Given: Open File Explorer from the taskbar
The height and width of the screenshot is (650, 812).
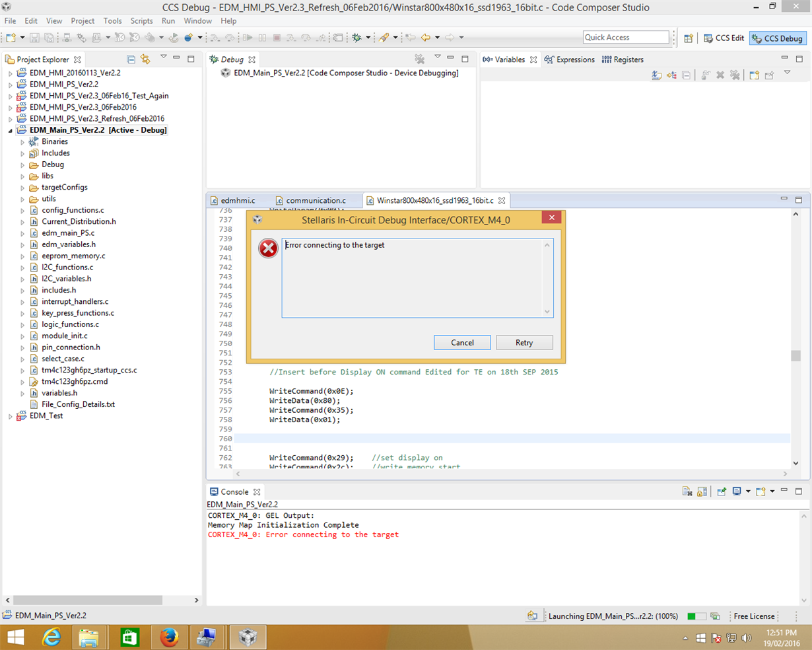Looking at the screenshot, I should click(89, 637).
